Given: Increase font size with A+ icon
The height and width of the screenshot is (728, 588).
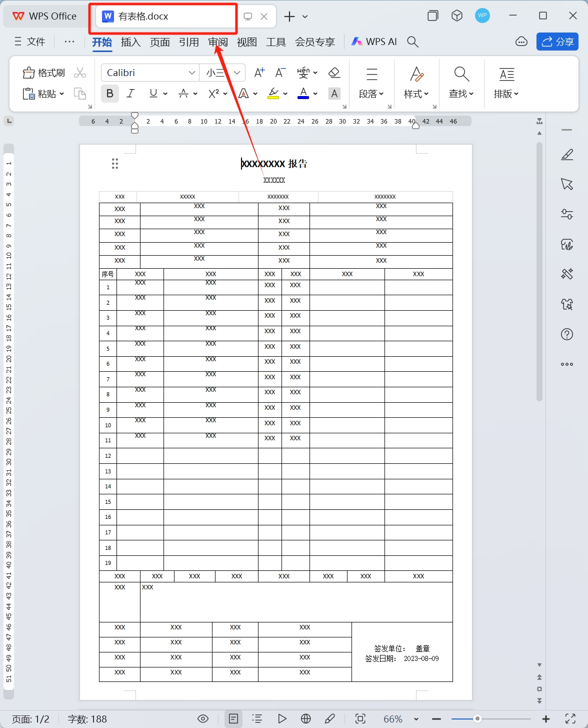Looking at the screenshot, I should (x=259, y=73).
